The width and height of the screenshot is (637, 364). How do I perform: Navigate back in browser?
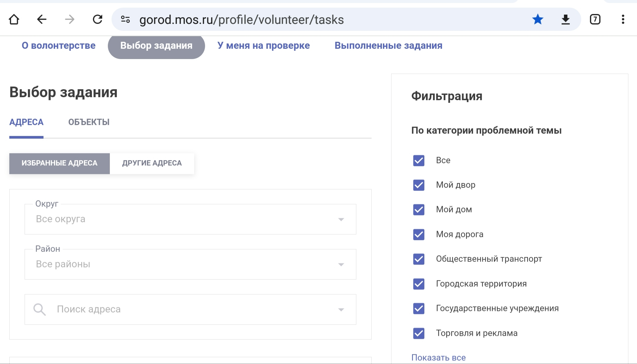click(x=42, y=20)
